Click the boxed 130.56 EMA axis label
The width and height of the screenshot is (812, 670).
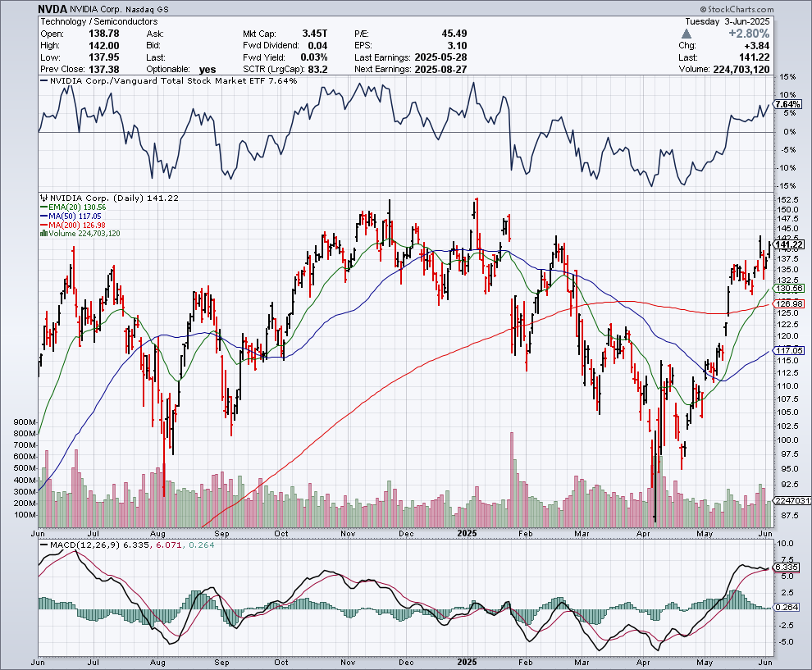tap(789, 289)
